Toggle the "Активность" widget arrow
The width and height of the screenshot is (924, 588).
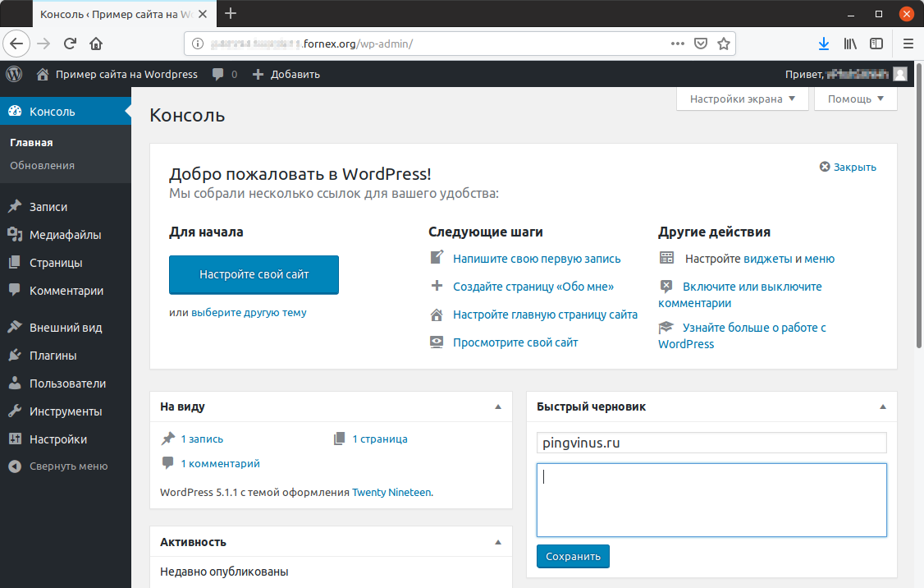(497, 542)
